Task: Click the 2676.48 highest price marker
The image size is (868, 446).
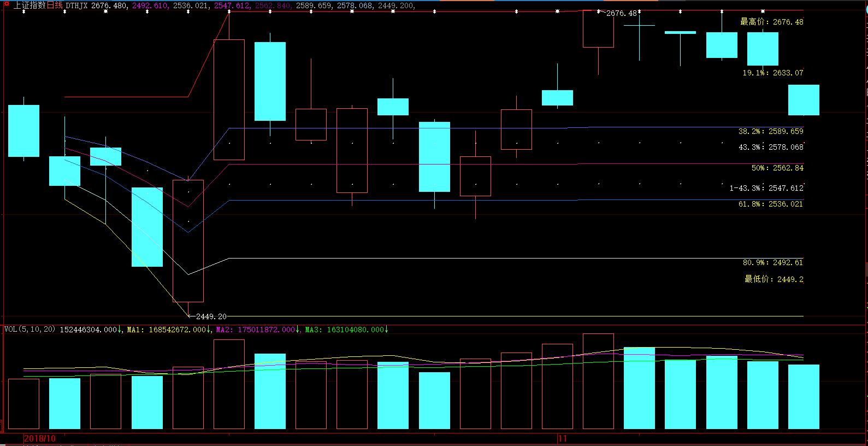Action: [621, 13]
